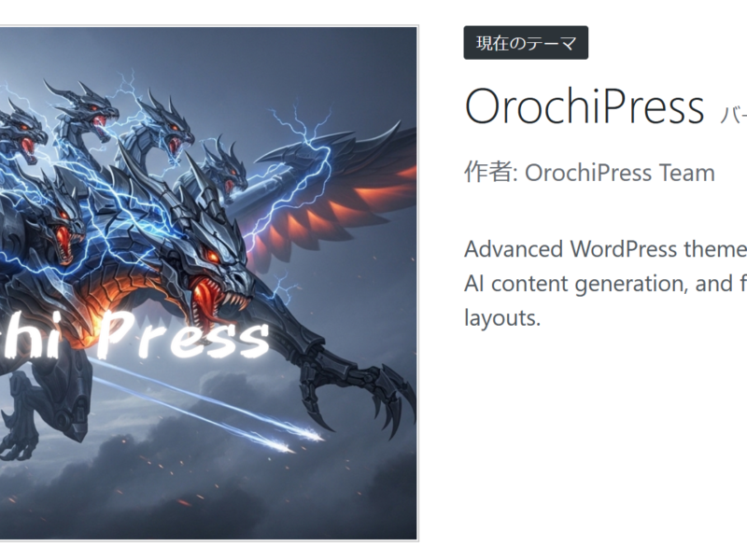Click the 現在のテーマ badge
Screen dimensions: 747x560
click(x=526, y=43)
